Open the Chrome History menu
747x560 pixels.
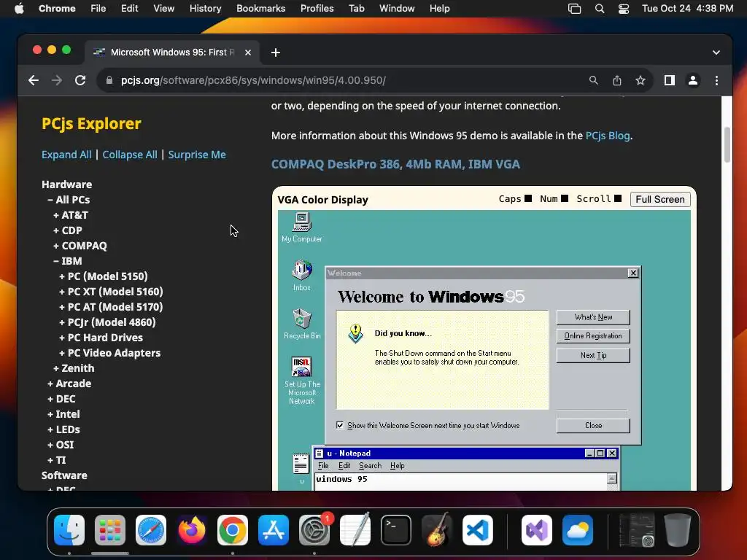pos(205,9)
